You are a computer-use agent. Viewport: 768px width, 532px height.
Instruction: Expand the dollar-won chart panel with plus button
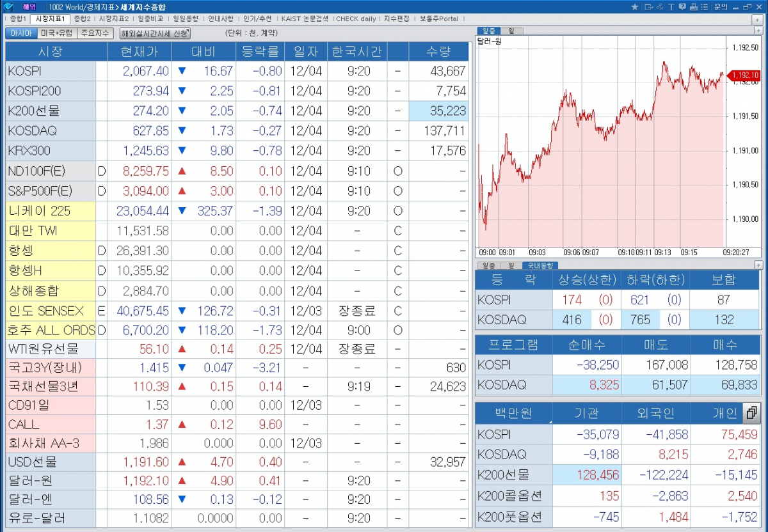coord(758,31)
